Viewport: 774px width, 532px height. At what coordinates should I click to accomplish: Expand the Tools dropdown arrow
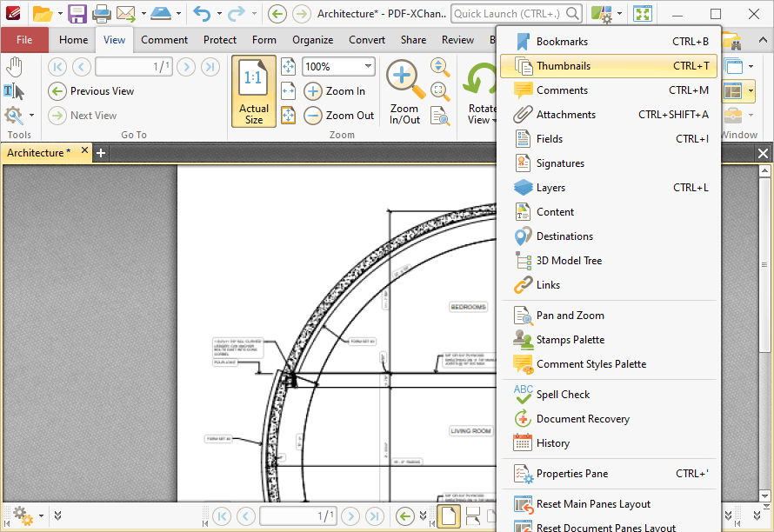[x=30, y=114]
